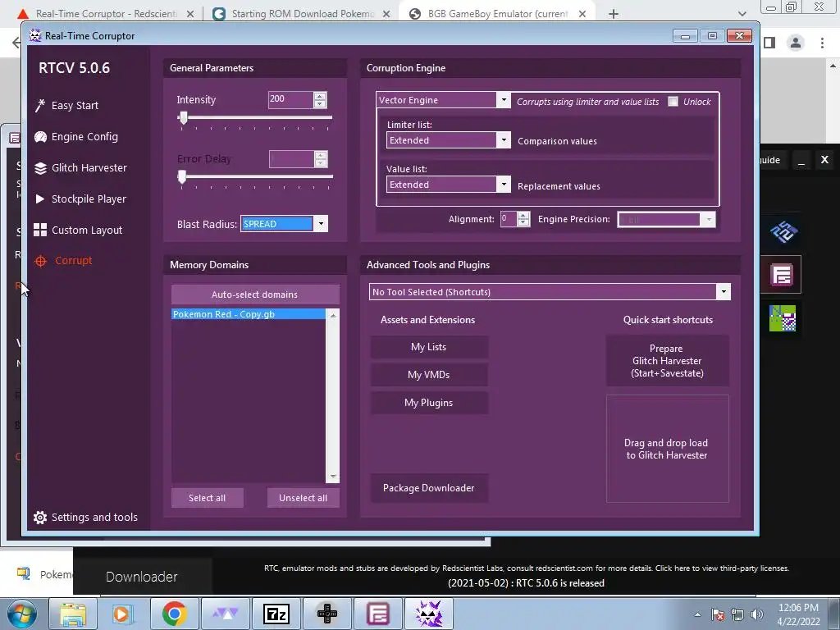This screenshot has width=840, height=630.
Task: Open new browser tab plus button
Action: pos(614,14)
